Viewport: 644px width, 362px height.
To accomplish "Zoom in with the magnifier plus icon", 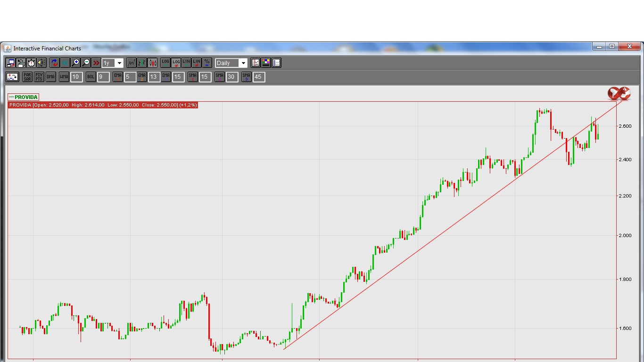I will (75, 63).
